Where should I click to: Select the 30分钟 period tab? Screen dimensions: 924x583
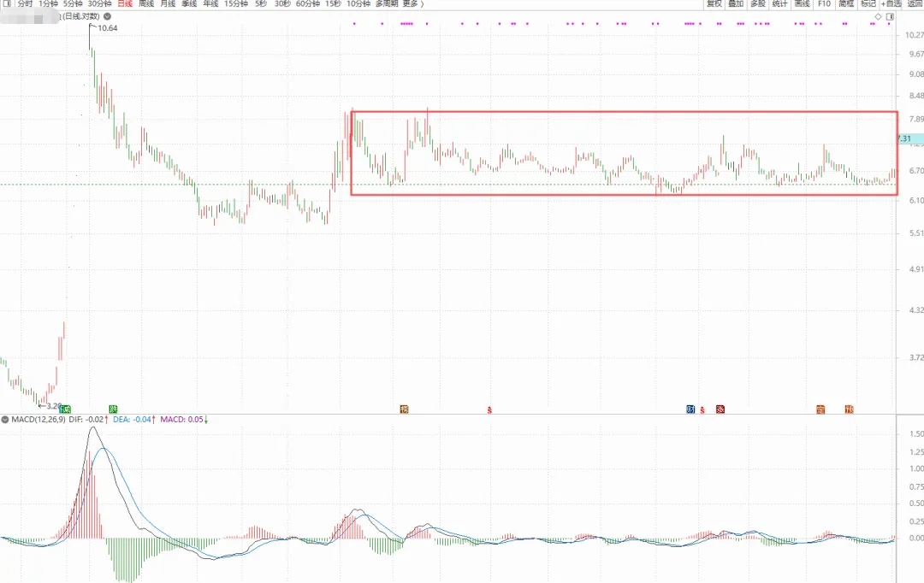[99, 3]
